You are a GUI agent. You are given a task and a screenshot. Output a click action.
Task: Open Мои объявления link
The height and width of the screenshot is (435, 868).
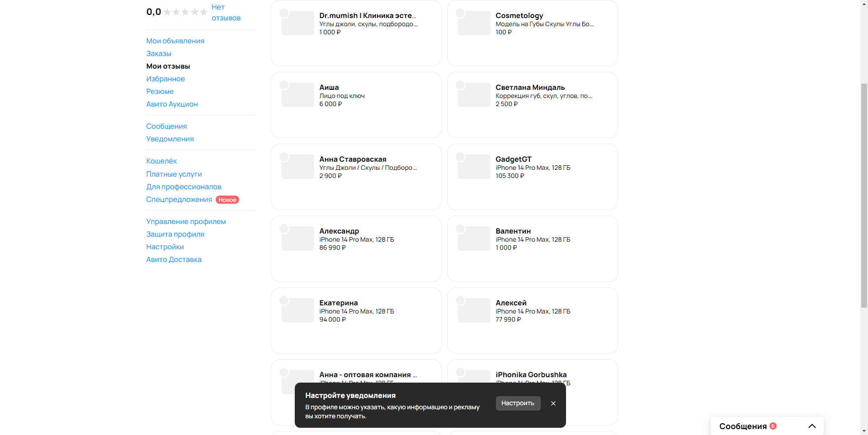click(x=175, y=41)
